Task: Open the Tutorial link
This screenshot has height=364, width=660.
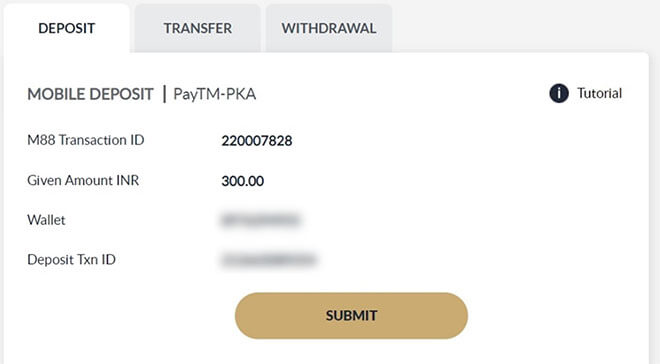Action: pos(585,93)
